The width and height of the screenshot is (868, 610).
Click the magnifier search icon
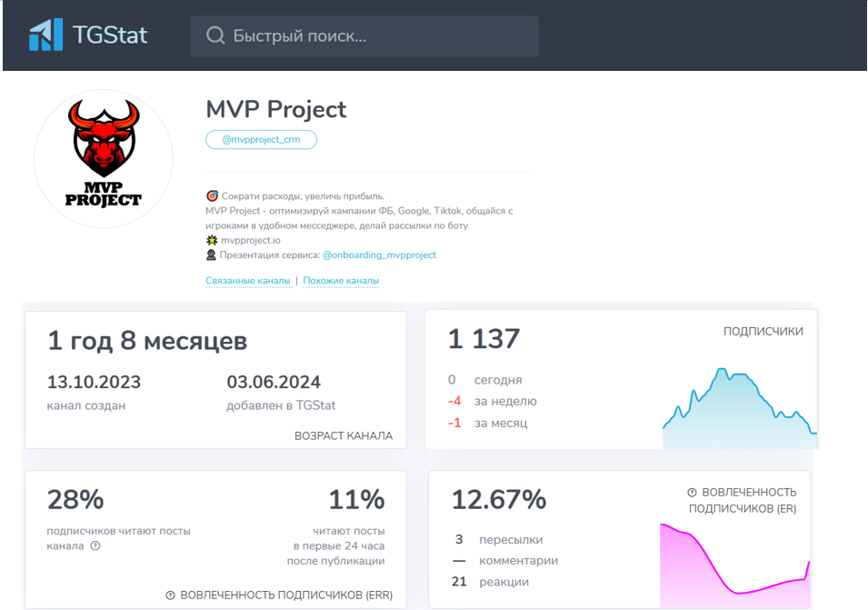point(215,35)
